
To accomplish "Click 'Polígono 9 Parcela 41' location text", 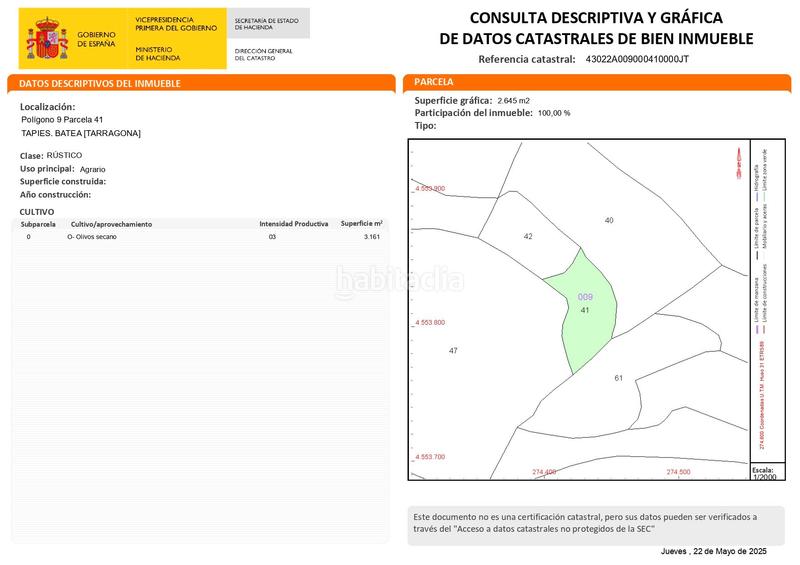I will tap(62, 119).
